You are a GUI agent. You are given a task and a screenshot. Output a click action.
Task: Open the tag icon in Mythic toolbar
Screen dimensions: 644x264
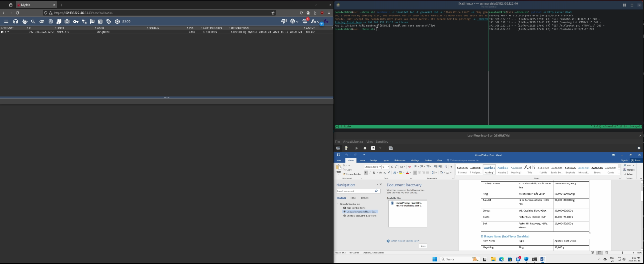[108, 21]
